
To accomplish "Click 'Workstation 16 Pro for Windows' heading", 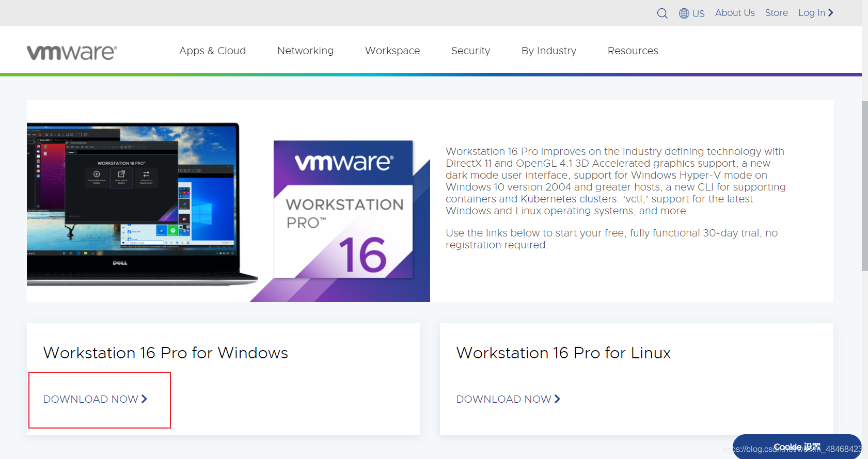I will [x=166, y=353].
